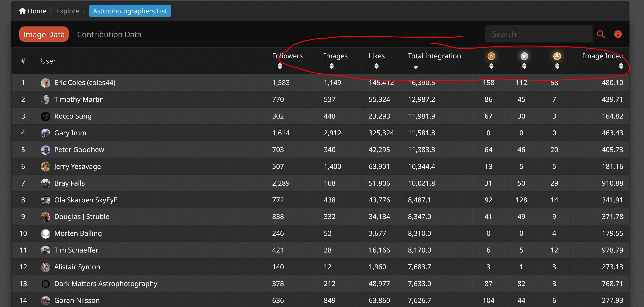644x307 pixels.
Task: Open Alistair Symon profile link
Action: pos(77,267)
